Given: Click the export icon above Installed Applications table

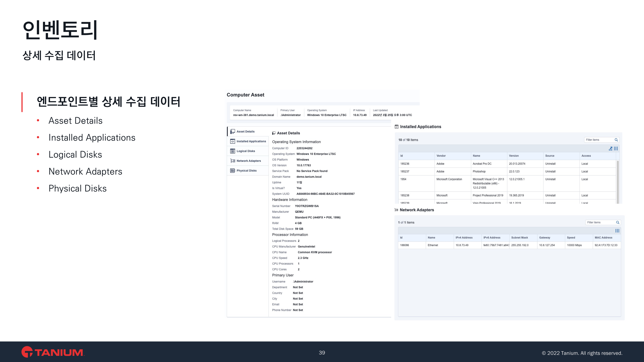Looking at the screenshot, I should coord(610,148).
